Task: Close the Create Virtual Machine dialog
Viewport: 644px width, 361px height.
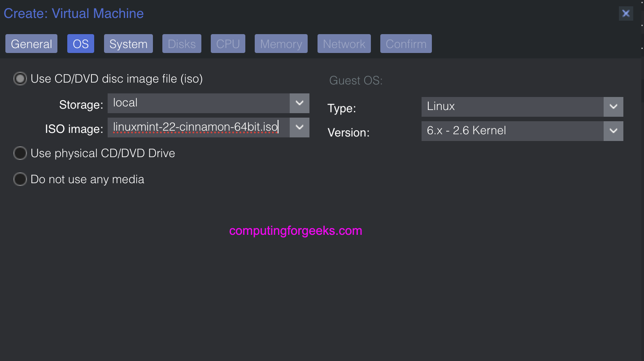Action: (x=626, y=13)
